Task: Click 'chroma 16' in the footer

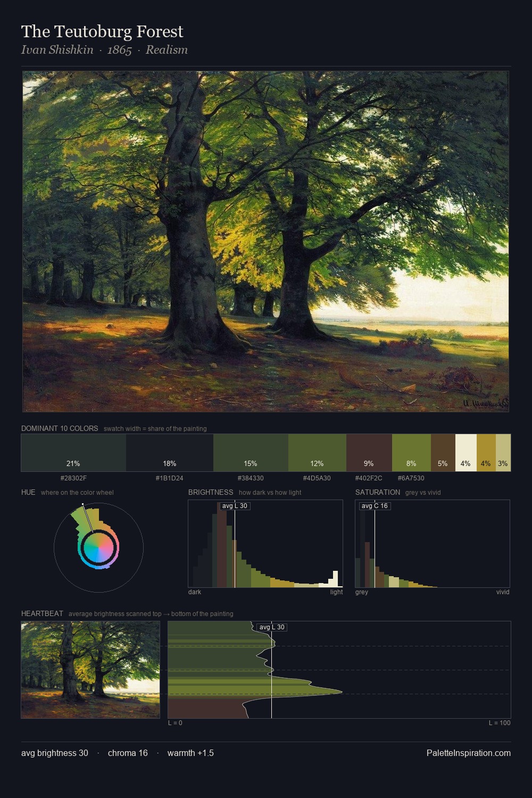Action: [128, 753]
